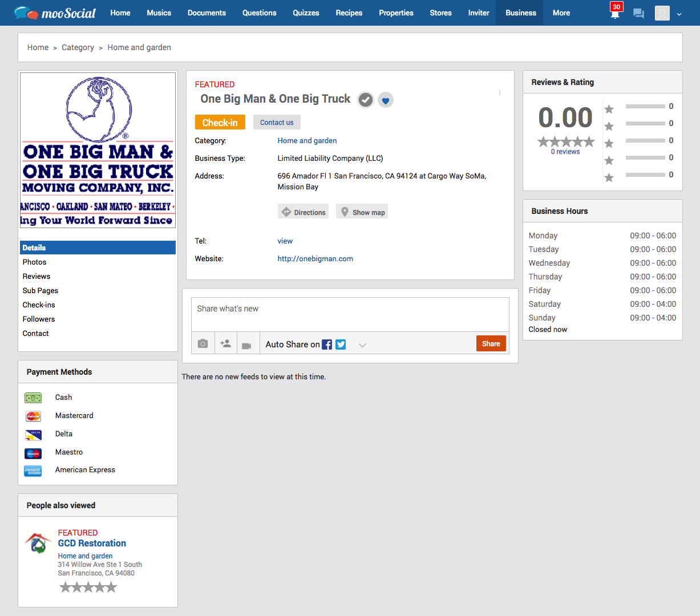
Task: Click the One Big Man & One Big Truck title
Action: 275,99
